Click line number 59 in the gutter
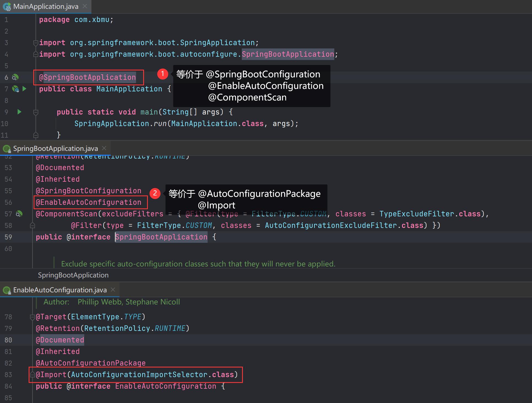 (x=8, y=237)
